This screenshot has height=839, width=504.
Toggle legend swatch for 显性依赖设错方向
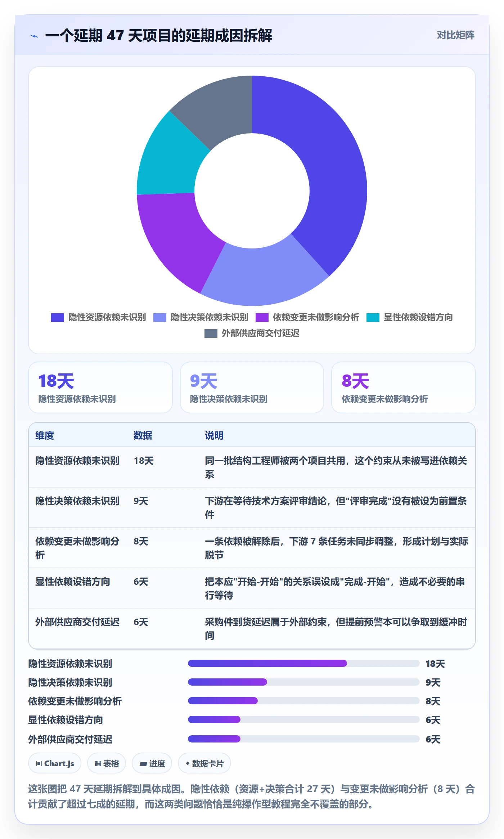point(373,317)
